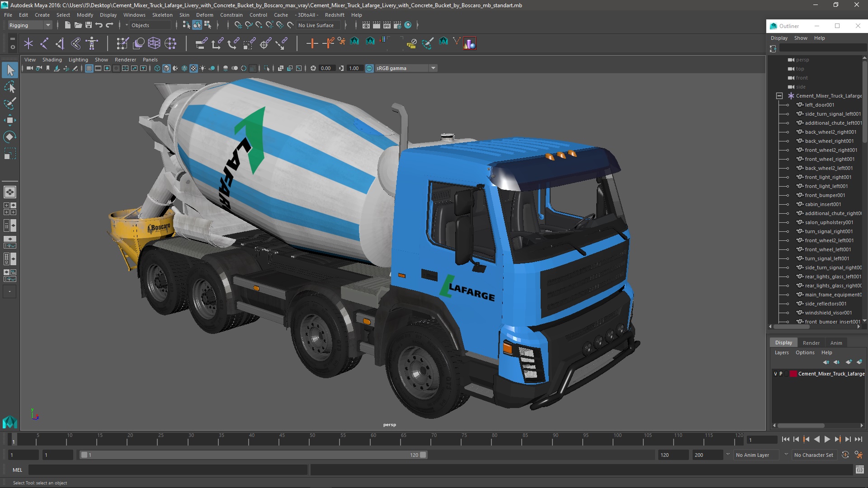Screen dimensions: 868x488
Task: Open the Script Editor
Action: click(859, 470)
